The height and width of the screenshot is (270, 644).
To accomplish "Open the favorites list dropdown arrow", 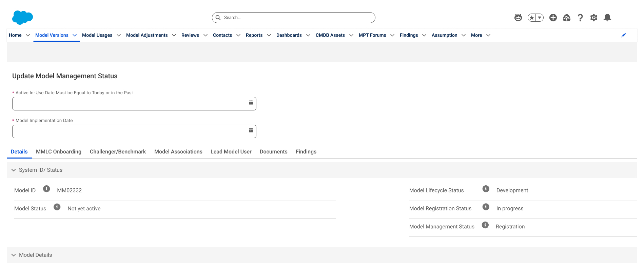I will [x=540, y=18].
